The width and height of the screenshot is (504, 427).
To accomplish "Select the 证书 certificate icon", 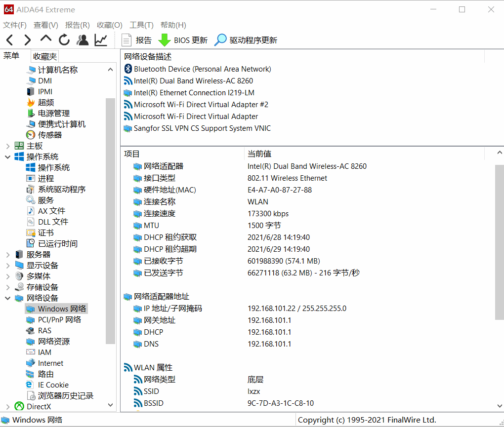I will (x=31, y=233).
